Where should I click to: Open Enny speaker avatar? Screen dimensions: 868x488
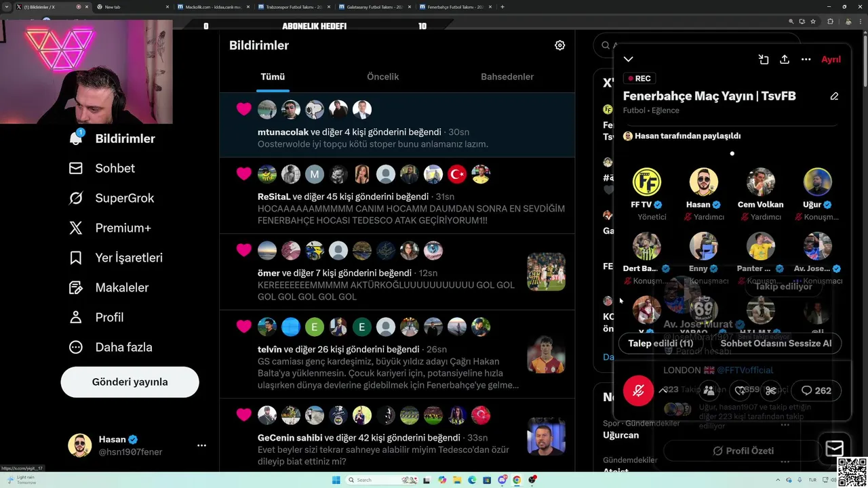[x=704, y=247]
